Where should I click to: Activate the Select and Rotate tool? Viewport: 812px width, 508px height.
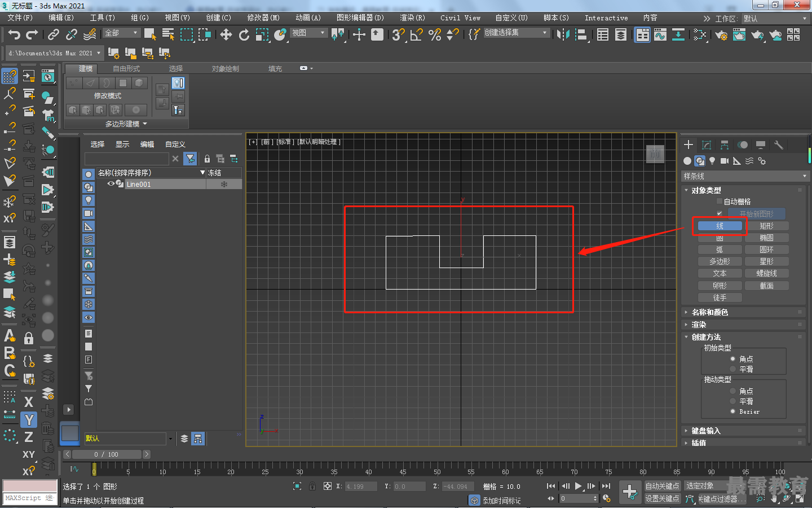[x=244, y=35]
